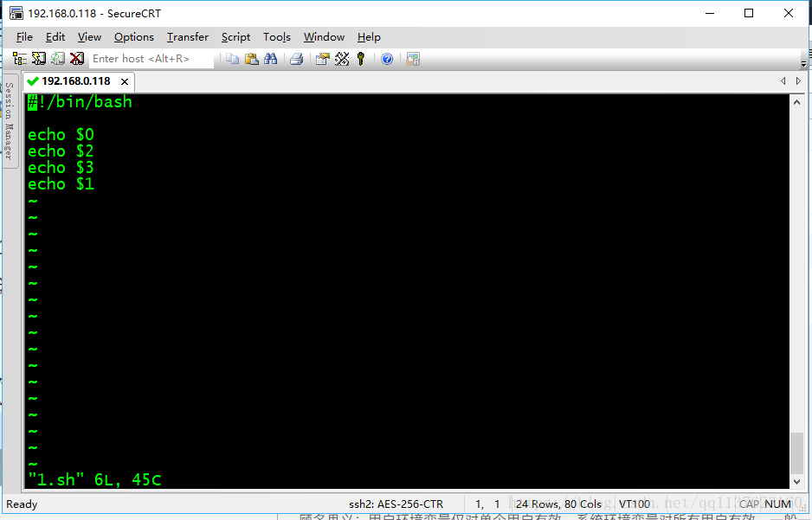Click the terminal vertical scrollbar thumb
Viewport: 812px width, 520px height.
coord(797,453)
